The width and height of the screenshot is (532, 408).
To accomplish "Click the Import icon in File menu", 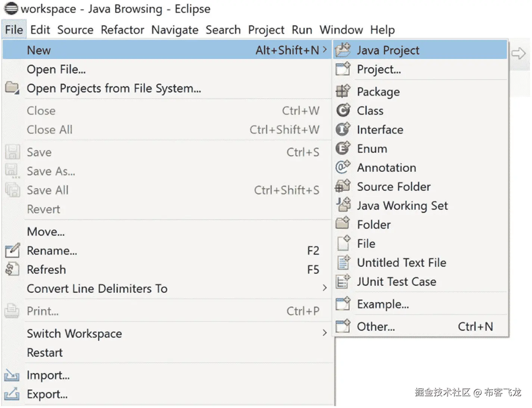I will (12, 375).
